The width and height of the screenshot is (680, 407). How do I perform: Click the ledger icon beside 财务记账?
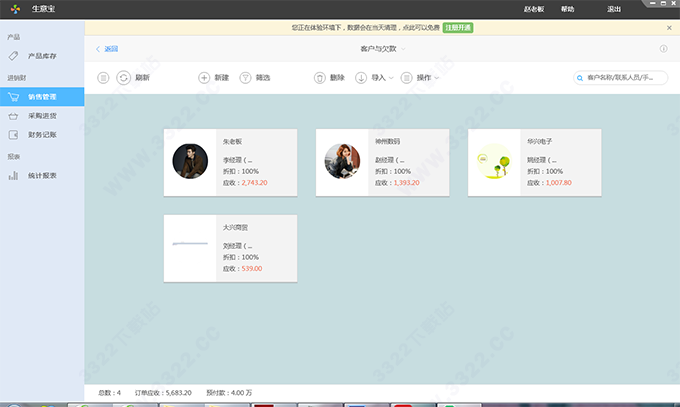pyautogui.click(x=13, y=135)
